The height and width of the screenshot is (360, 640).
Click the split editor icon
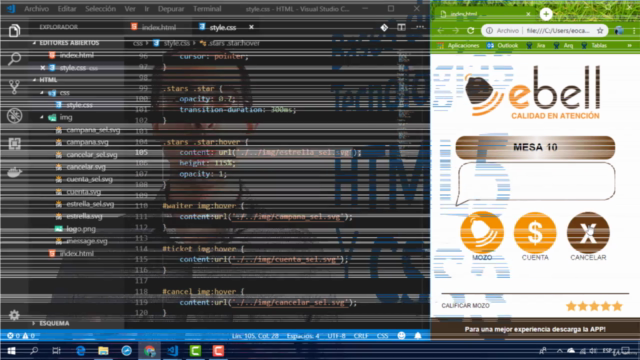[x=401, y=27]
